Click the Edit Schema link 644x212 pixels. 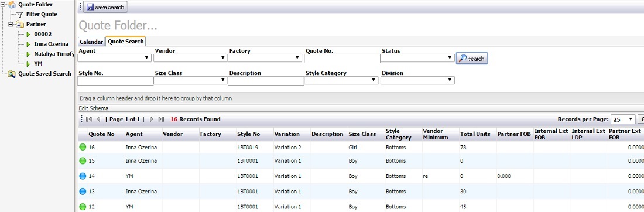[x=94, y=108]
